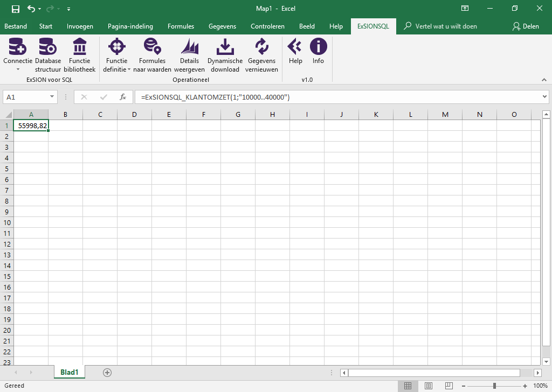Open the Functie definitie tool

point(117,55)
